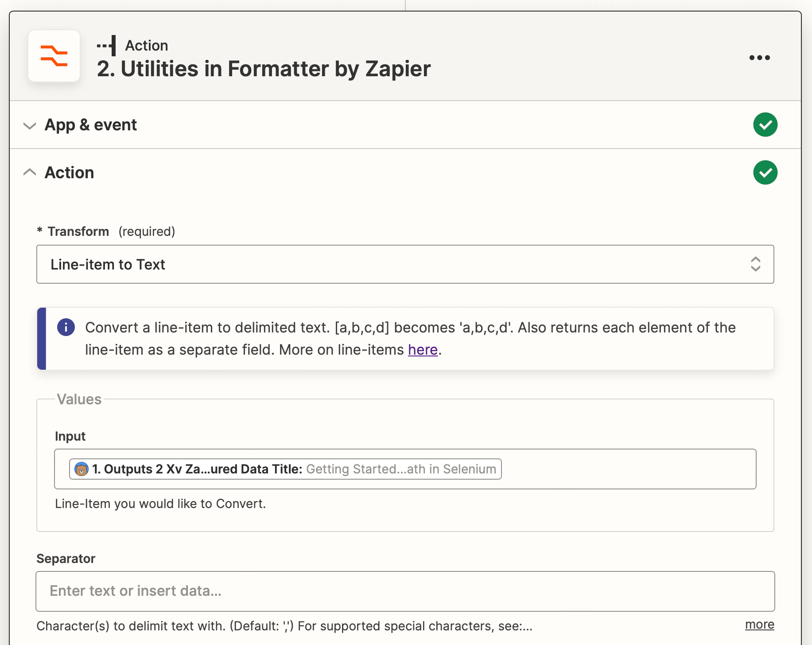
Task: Click the bear avatar in the Input pill
Action: point(82,469)
